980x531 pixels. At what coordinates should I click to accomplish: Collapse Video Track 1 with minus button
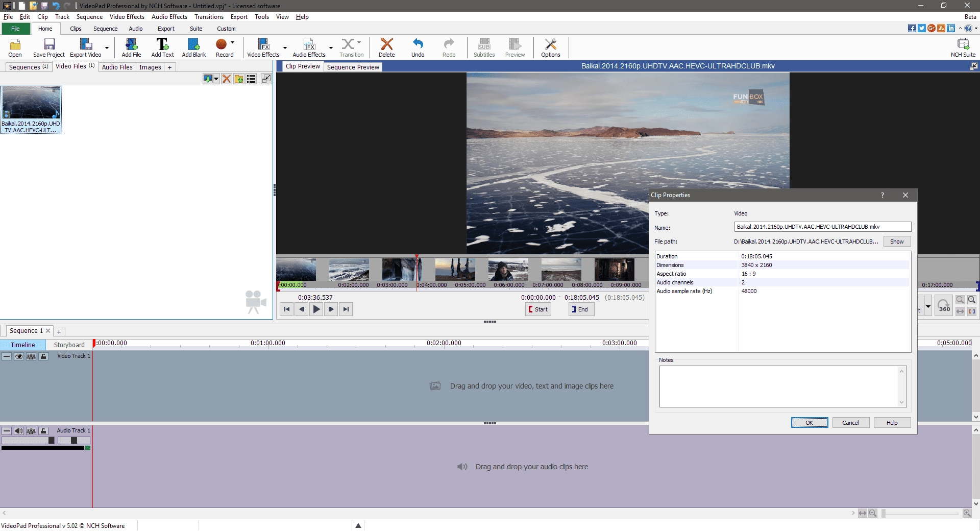click(7, 356)
